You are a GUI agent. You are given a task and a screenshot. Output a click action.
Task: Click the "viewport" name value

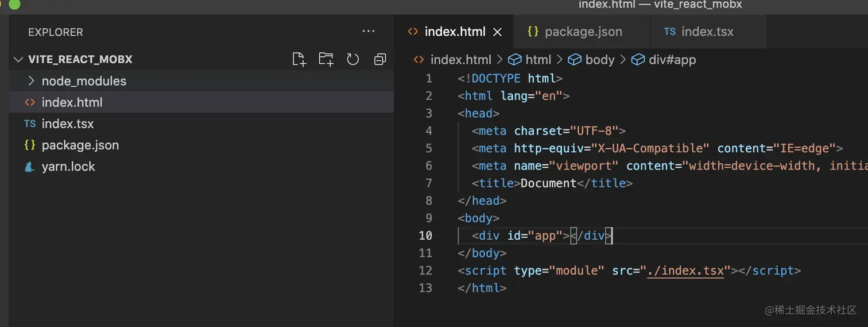[x=584, y=166]
